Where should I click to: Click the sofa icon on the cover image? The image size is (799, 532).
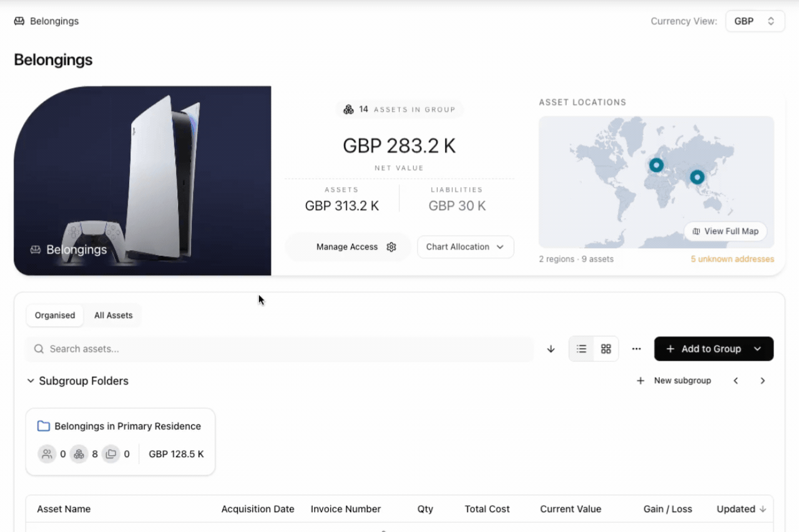[x=36, y=249]
